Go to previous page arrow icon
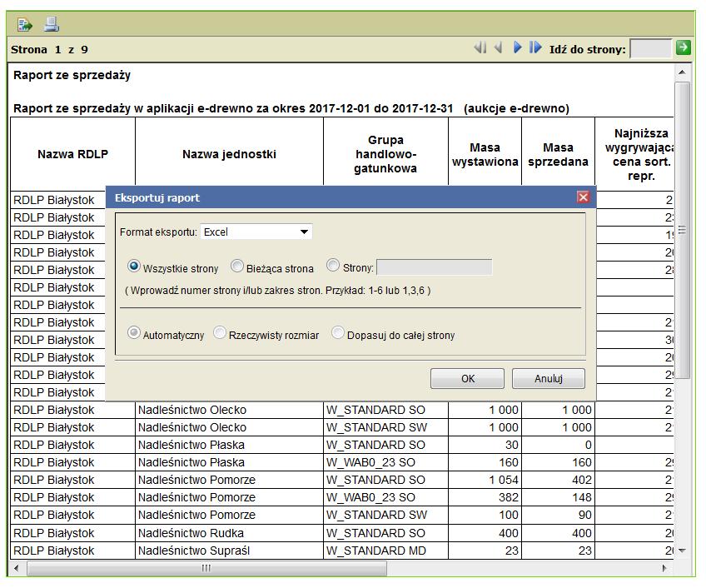 [x=498, y=47]
